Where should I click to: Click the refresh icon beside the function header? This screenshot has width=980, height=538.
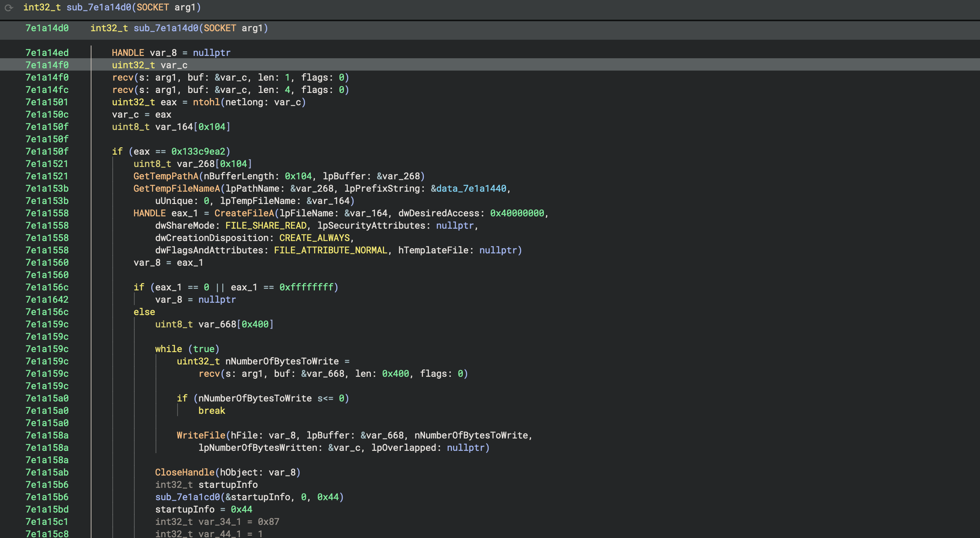(8, 8)
